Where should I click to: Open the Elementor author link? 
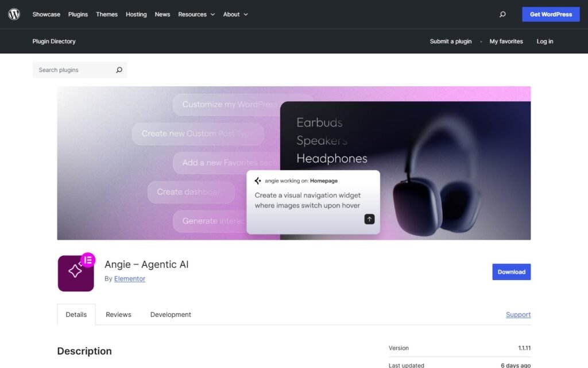pyautogui.click(x=130, y=279)
